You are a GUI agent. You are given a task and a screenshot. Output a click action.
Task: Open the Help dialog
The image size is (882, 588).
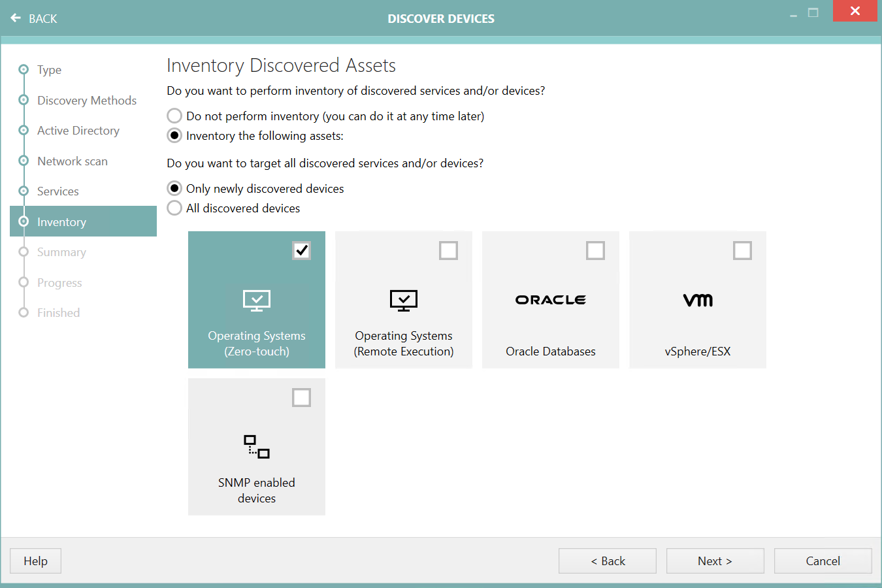click(x=35, y=561)
